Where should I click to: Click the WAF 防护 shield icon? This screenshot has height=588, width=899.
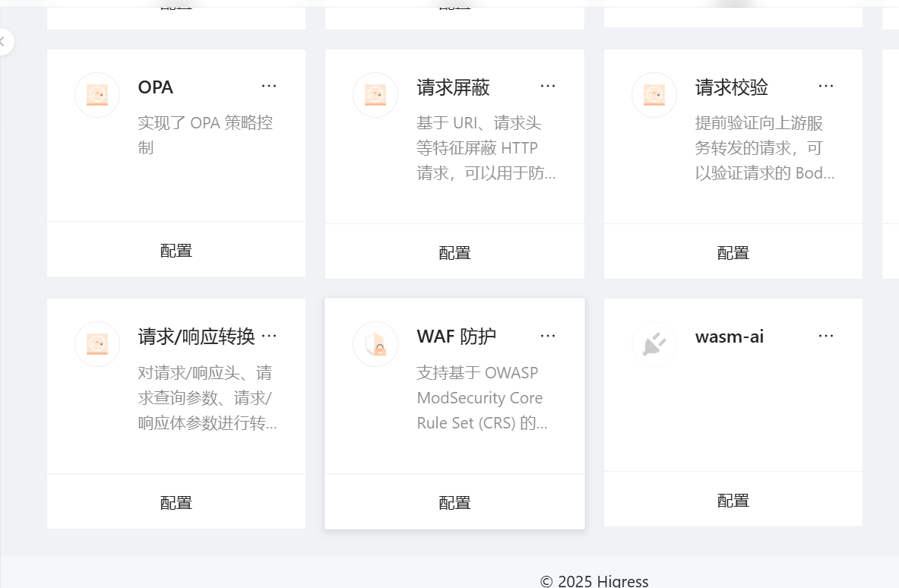pyautogui.click(x=375, y=344)
